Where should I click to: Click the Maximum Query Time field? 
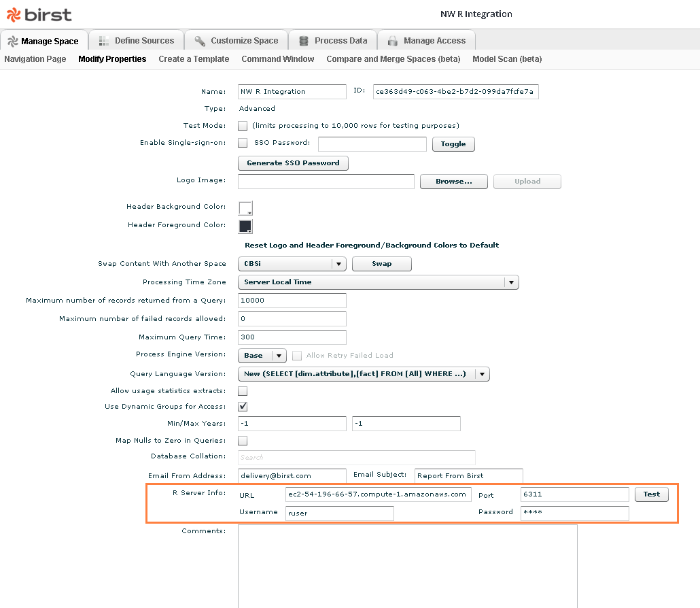coord(292,337)
